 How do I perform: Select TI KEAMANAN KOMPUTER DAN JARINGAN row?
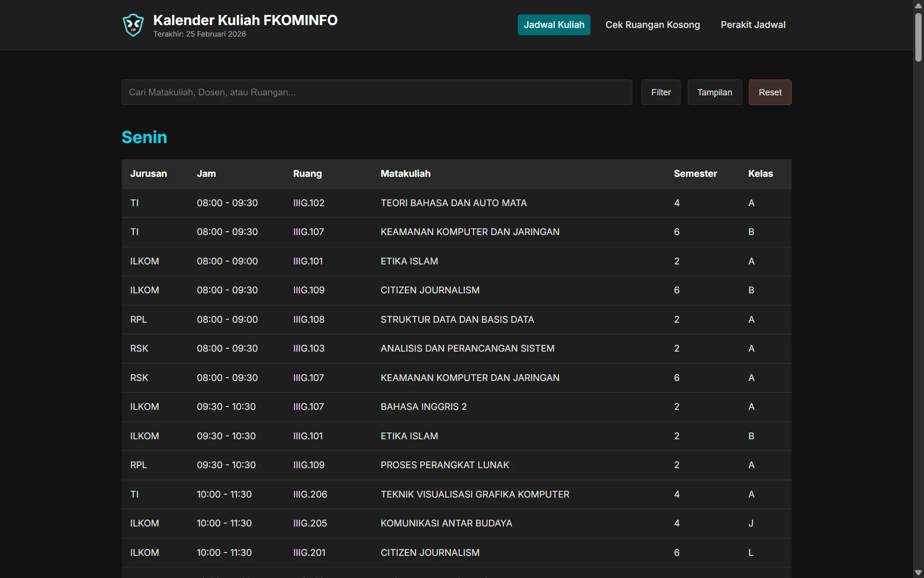(457, 232)
